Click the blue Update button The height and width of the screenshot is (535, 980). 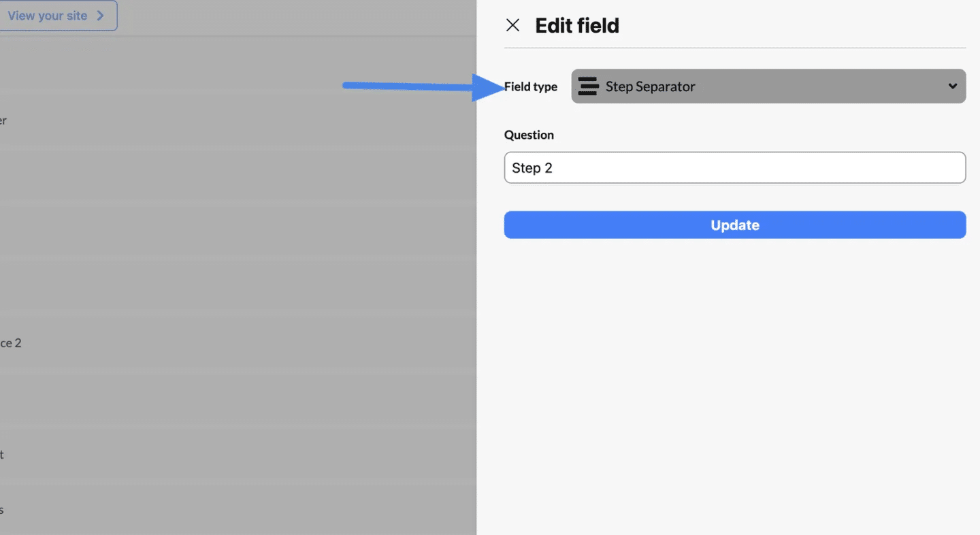pyautogui.click(x=734, y=225)
